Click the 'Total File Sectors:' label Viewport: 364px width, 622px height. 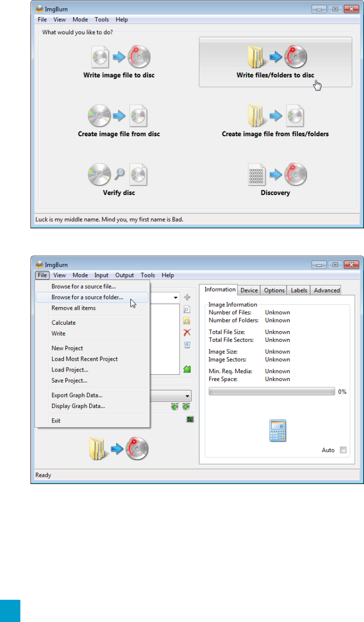point(231,340)
